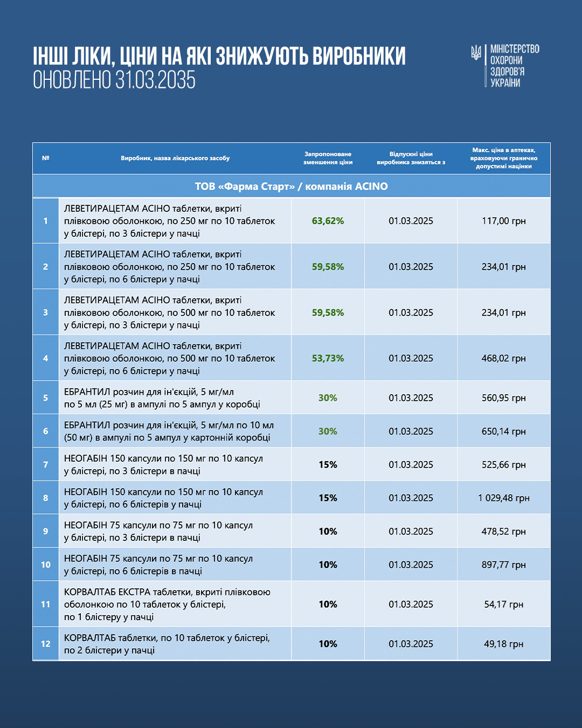This screenshot has width=582, height=728.
Task: Click the "59,58%" value in row 3
Action: point(328,312)
